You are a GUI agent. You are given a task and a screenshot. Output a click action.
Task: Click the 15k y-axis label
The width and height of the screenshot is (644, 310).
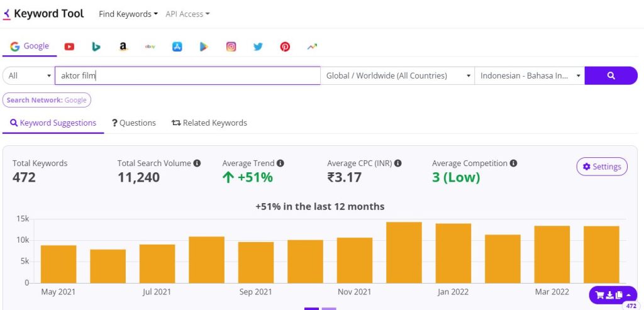(x=23, y=219)
